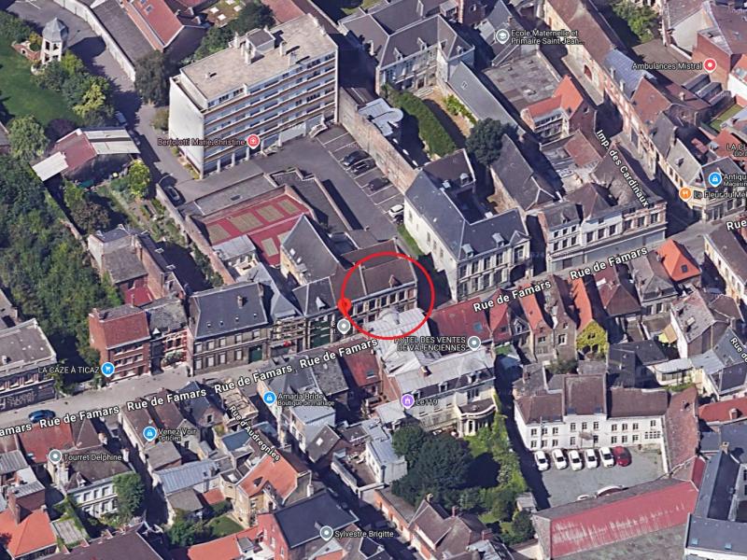Image resolution: width=747 pixels, height=560 pixels.
Task: Select the red Ambulances Mistral pin icon
Action: pyautogui.click(x=710, y=64)
